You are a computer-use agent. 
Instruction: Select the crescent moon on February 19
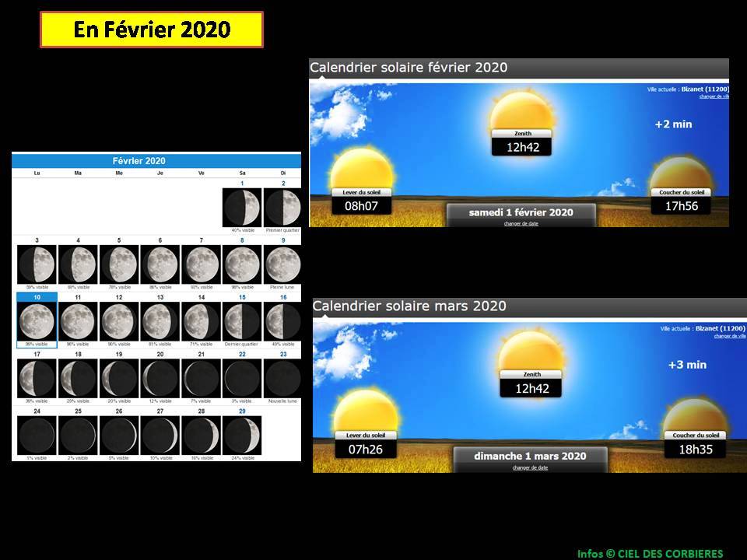click(x=119, y=378)
